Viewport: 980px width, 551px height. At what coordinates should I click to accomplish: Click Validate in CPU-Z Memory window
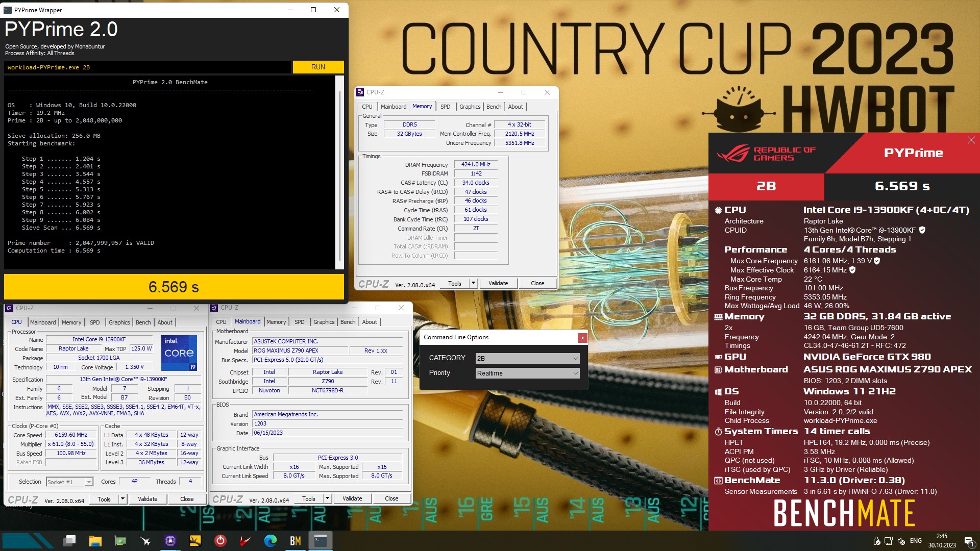[x=498, y=283]
